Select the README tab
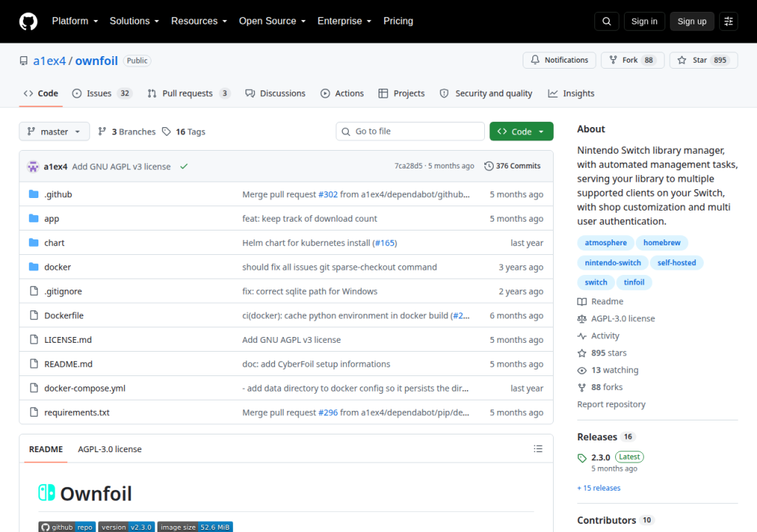The image size is (757, 532). tap(46, 449)
